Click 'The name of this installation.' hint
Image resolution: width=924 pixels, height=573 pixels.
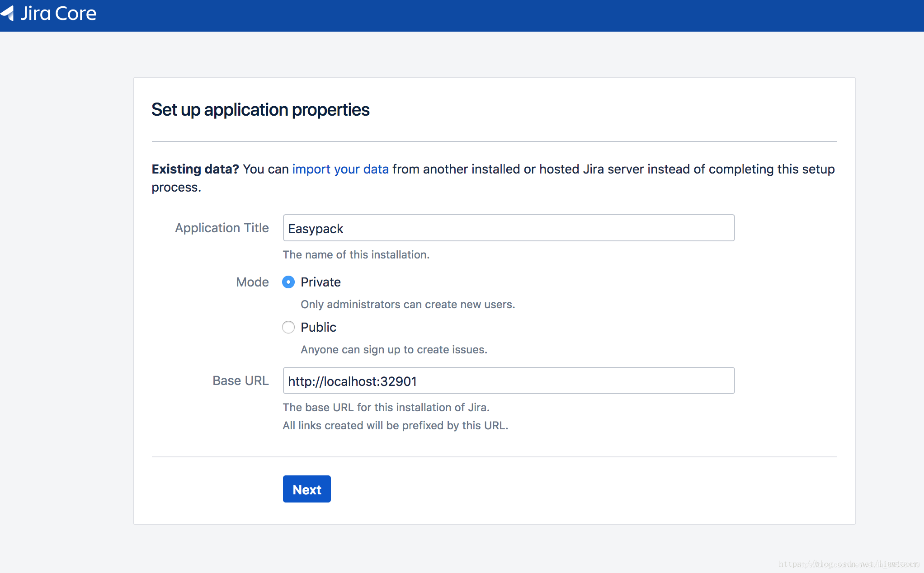356,255
